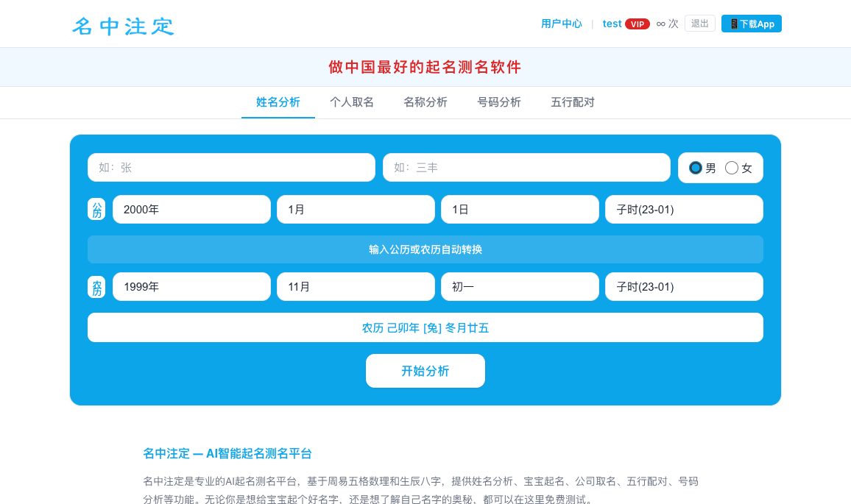
Task: Select the 女 gender radio button
Action: (732, 168)
